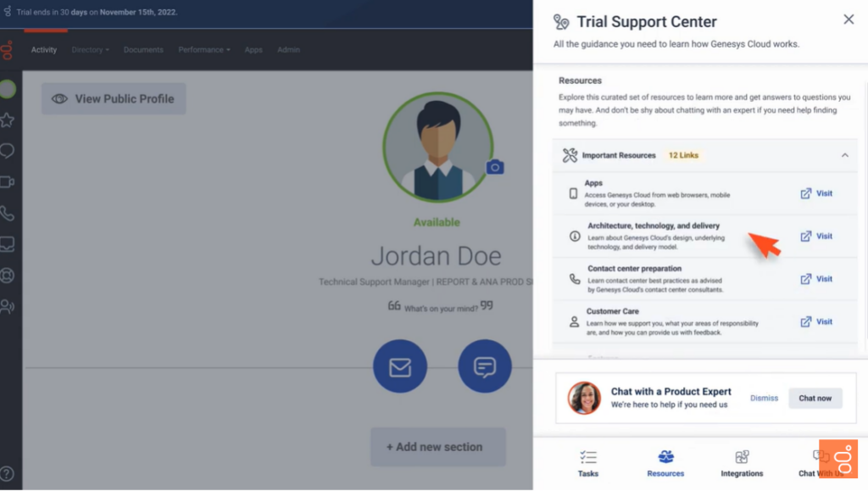Click the help question mark icon
The height and width of the screenshot is (497, 868).
click(x=7, y=473)
